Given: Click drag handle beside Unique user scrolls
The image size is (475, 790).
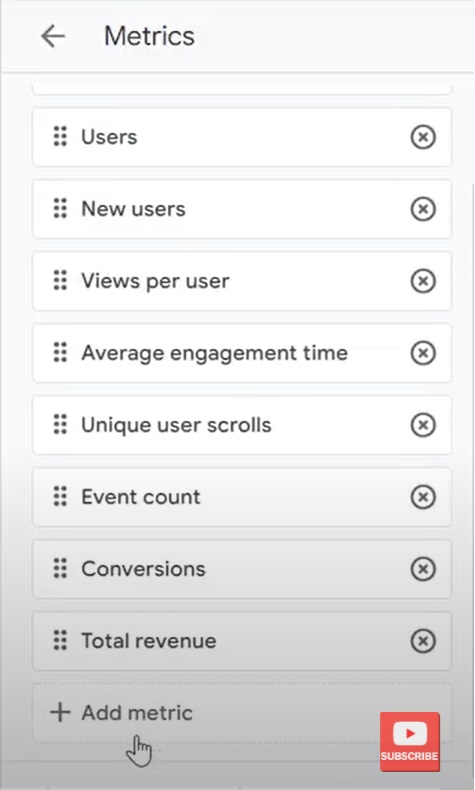Looking at the screenshot, I should click(60, 425).
